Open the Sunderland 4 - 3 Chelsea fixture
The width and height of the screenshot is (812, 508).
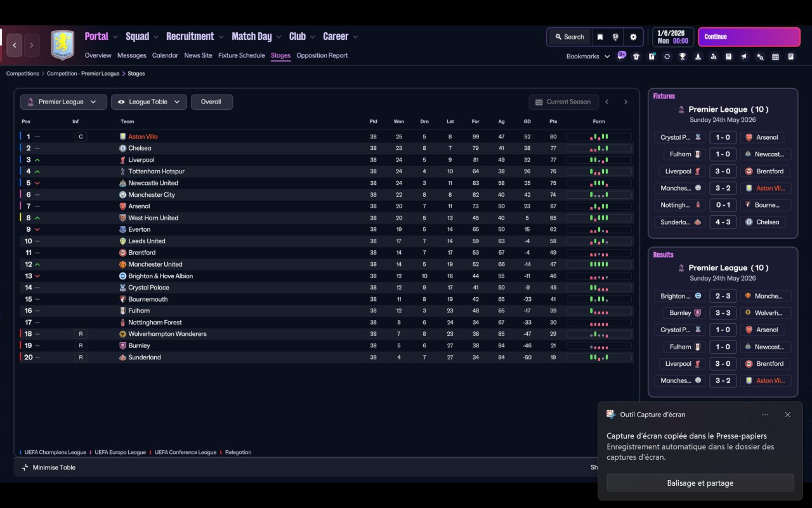tap(723, 222)
